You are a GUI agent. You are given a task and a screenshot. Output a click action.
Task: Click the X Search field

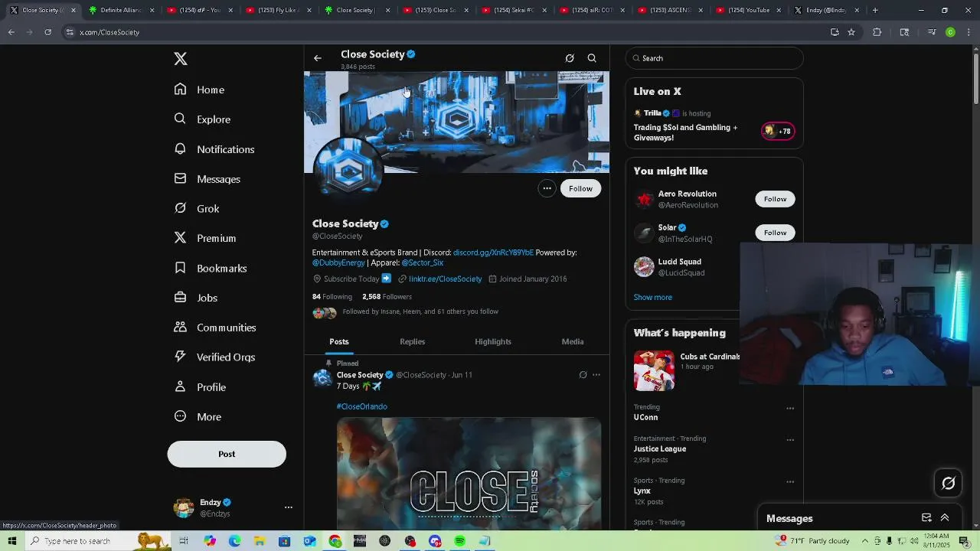[x=714, y=58]
